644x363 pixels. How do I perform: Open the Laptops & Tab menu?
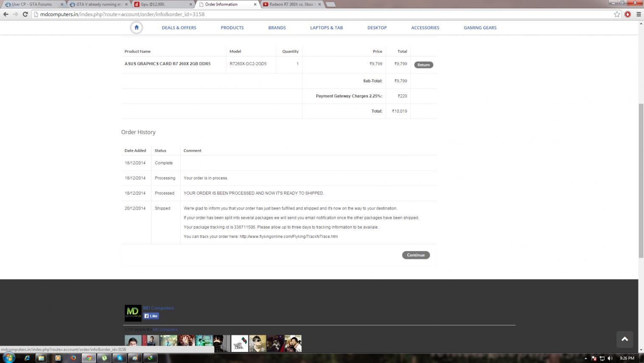pos(326,28)
